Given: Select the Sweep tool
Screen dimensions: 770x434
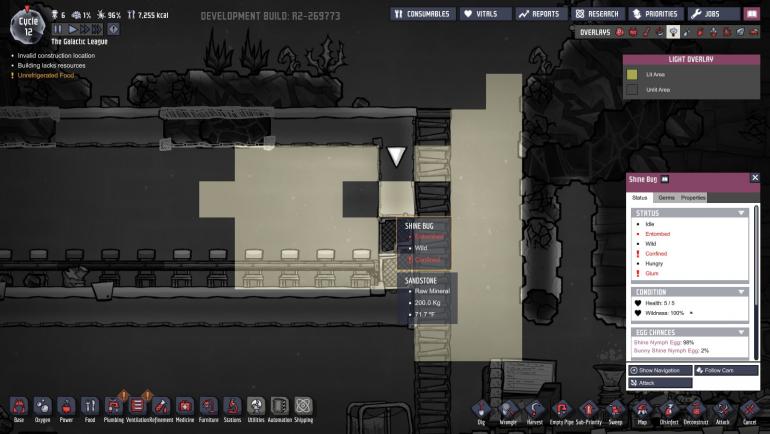Looking at the screenshot, I should click(615, 409).
